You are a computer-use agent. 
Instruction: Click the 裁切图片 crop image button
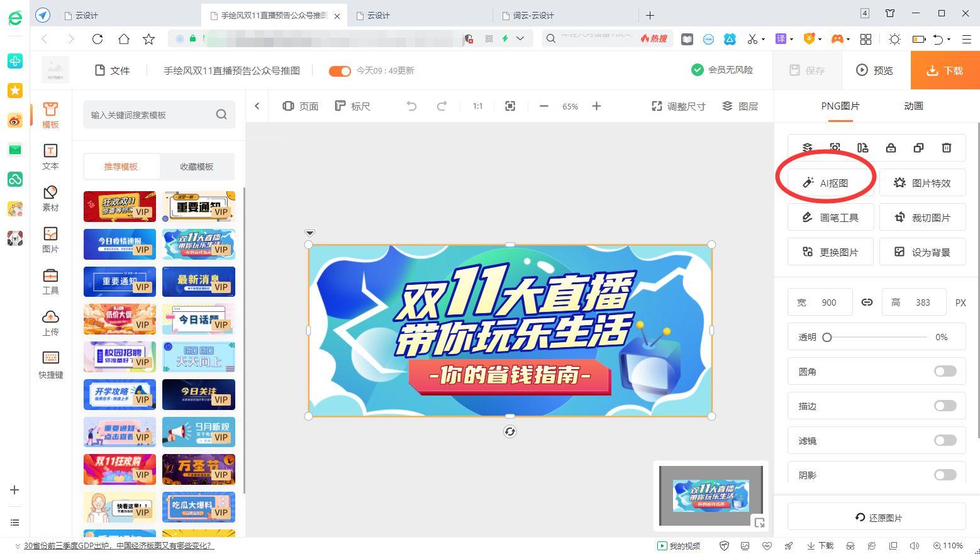click(922, 217)
